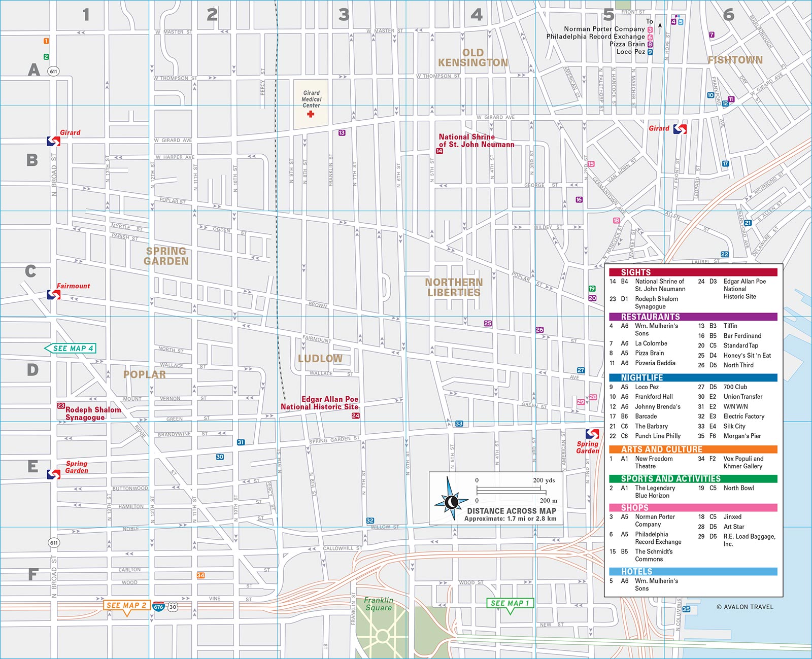Click purple marker 16 near Germantown Ave
This screenshot has height=659, width=812.
click(x=579, y=200)
